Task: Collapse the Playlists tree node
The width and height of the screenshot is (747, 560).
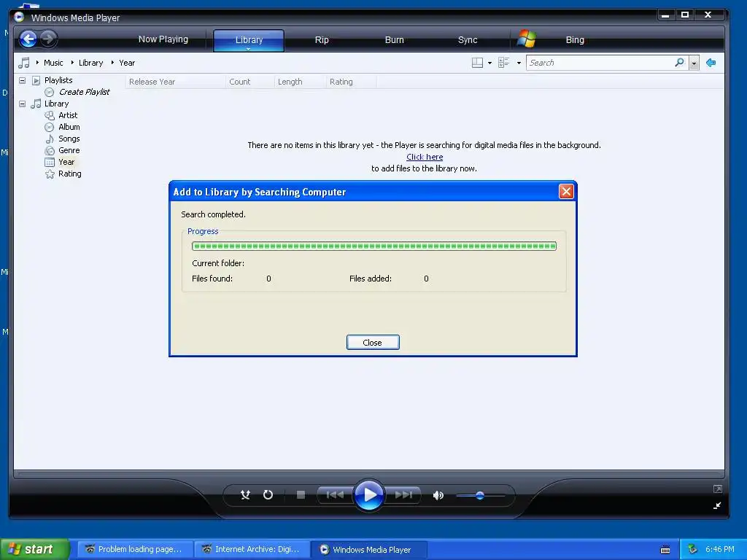Action: 22,80
